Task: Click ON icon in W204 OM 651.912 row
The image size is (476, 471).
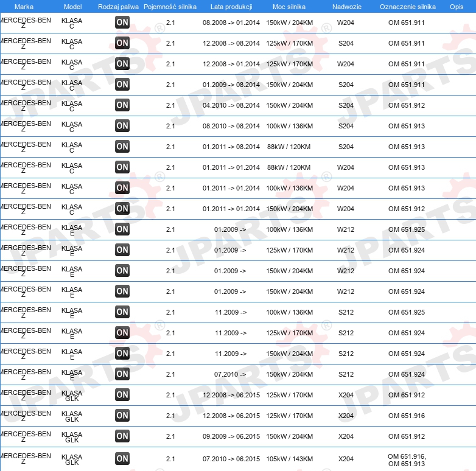Action: pyautogui.click(x=122, y=209)
